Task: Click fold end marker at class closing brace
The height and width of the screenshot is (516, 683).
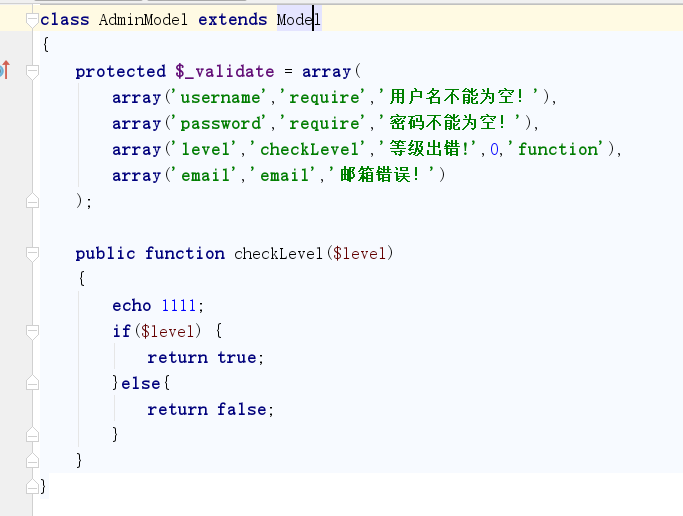Action: coord(32,486)
